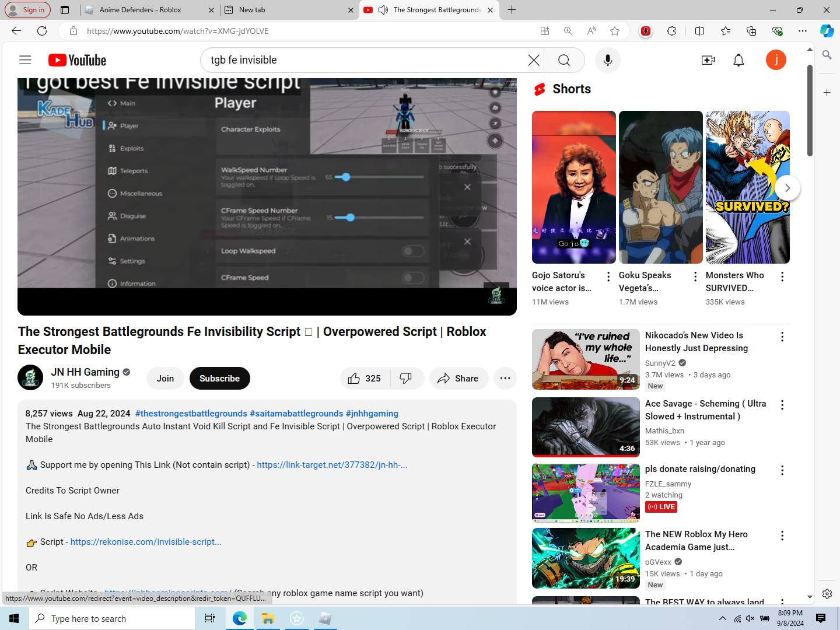This screenshot has height=630, width=840.
Task: Open the Copilot sidebar icon
Action: point(827,31)
